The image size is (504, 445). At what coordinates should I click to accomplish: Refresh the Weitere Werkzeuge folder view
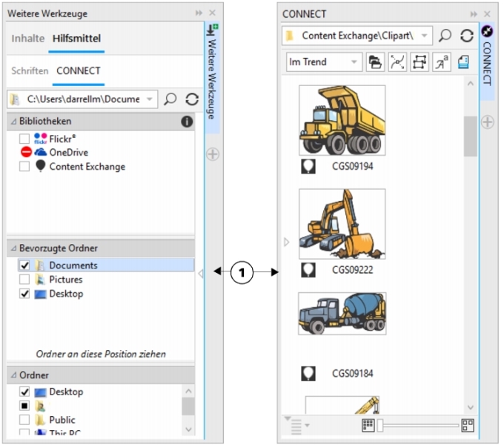(192, 99)
